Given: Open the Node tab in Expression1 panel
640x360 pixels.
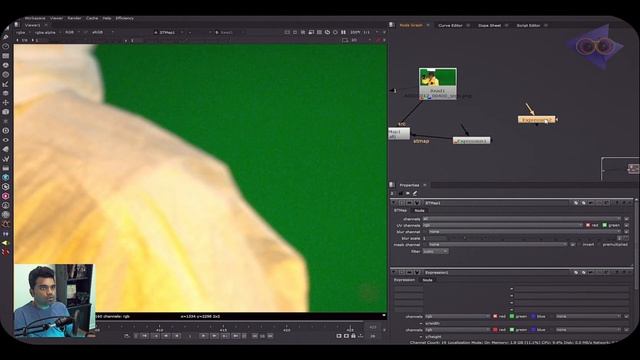Looking at the screenshot, I should (427, 280).
